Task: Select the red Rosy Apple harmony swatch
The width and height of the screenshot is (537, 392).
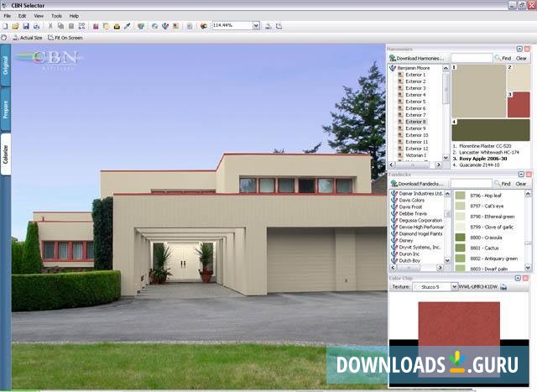Action: point(518,104)
